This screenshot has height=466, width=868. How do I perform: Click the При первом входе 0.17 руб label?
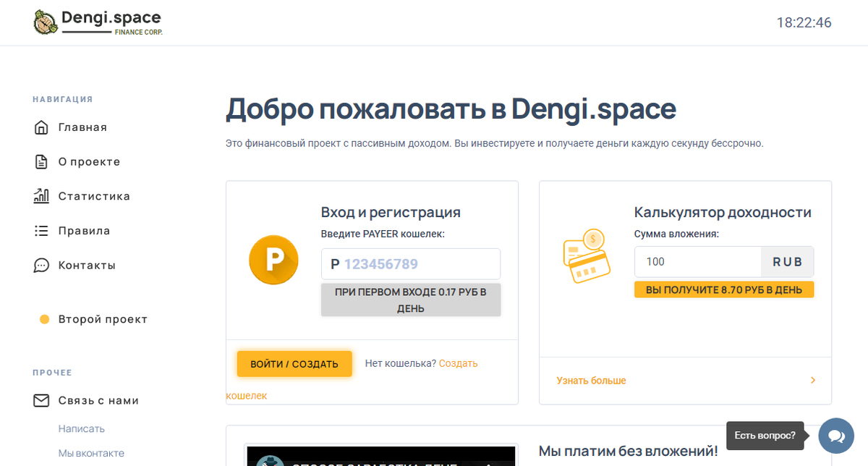pos(411,300)
